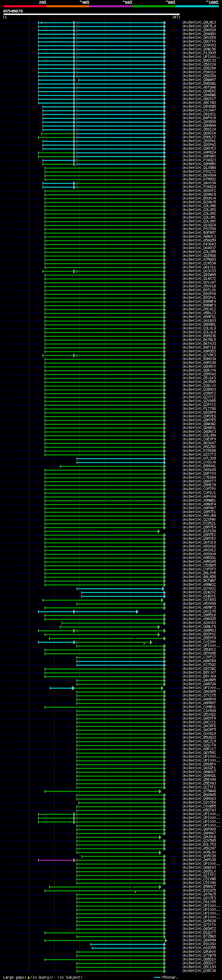The width and height of the screenshot is (222, 980).
Task: Click the green 80% segment of the color scale
Action: [154, 6]
